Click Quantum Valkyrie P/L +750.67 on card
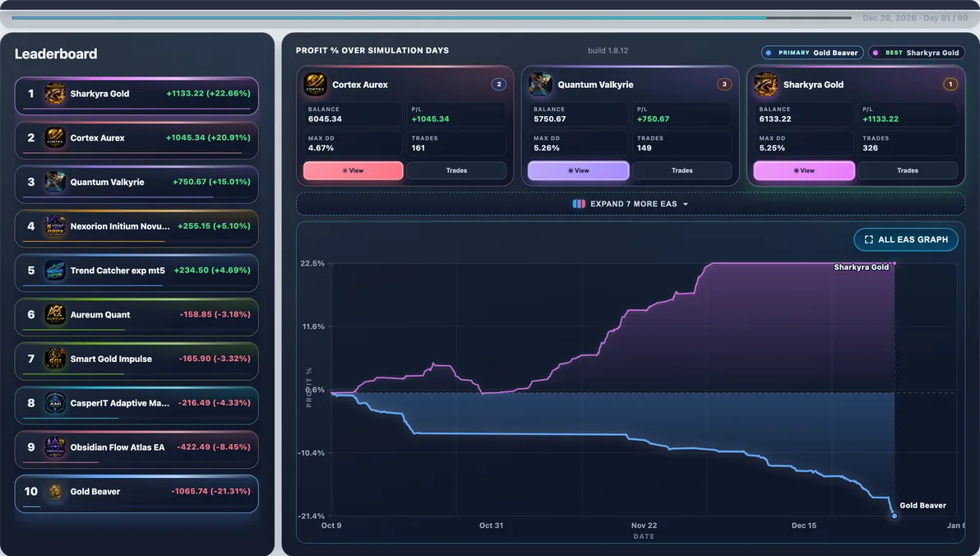 tap(653, 118)
